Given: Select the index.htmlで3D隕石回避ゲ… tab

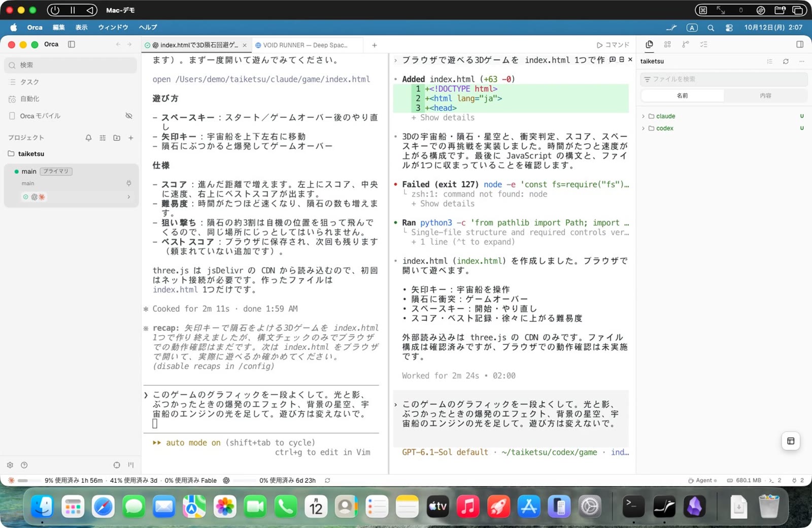Looking at the screenshot, I should pyautogui.click(x=195, y=45).
